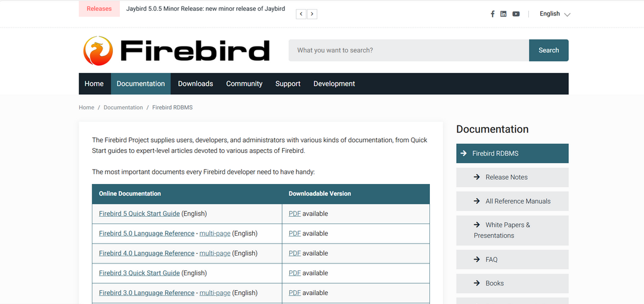
Task: Open multi-page version of 4.0 Language Reference
Action: click(215, 253)
